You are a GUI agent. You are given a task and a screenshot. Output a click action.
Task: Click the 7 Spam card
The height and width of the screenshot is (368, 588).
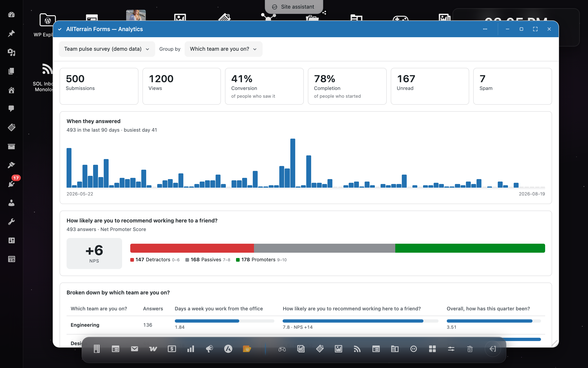tap(512, 86)
